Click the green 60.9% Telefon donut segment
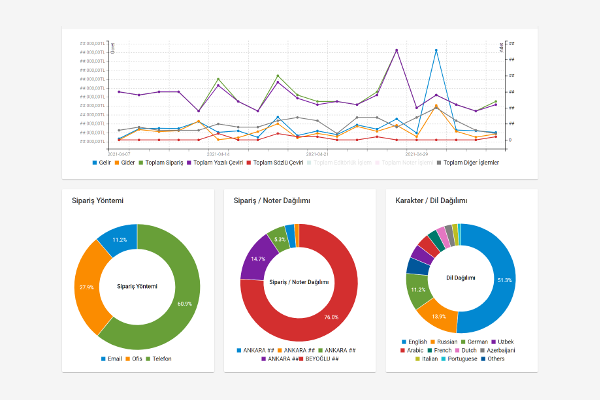The width and height of the screenshot is (600, 400). coord(184,304)
